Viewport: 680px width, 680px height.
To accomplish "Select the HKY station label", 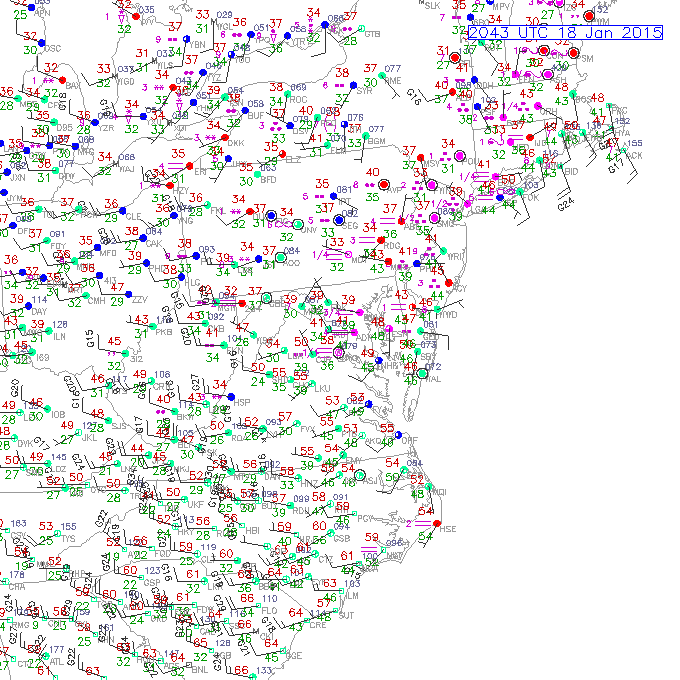I will click(185, 532).
